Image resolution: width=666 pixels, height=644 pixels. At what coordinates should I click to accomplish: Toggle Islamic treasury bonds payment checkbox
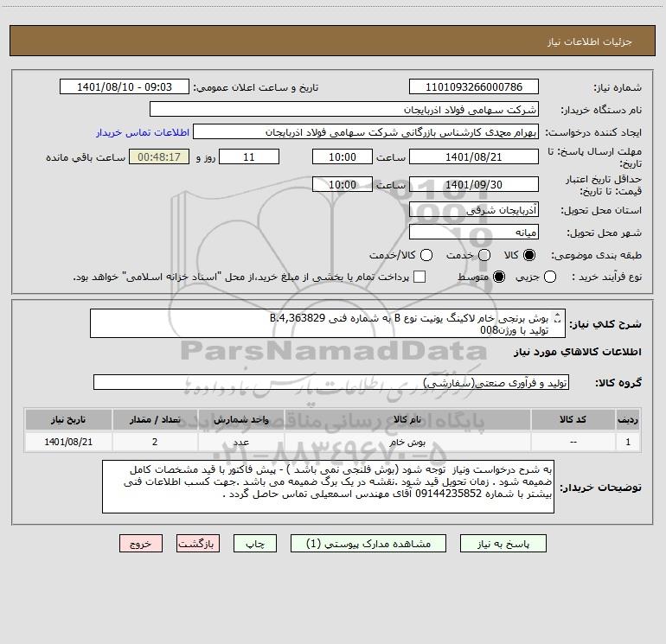pyautogui.click(x=419, y=277)
